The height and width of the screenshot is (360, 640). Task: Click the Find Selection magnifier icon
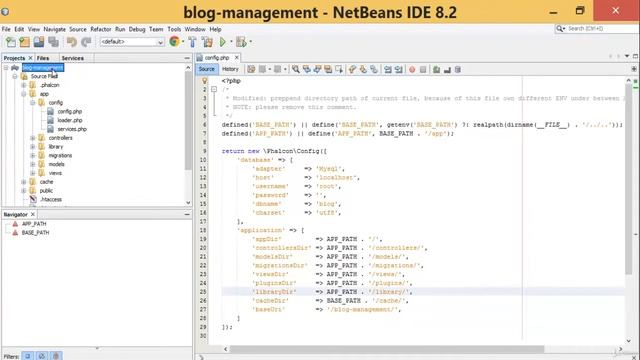[x=296, y=69]
